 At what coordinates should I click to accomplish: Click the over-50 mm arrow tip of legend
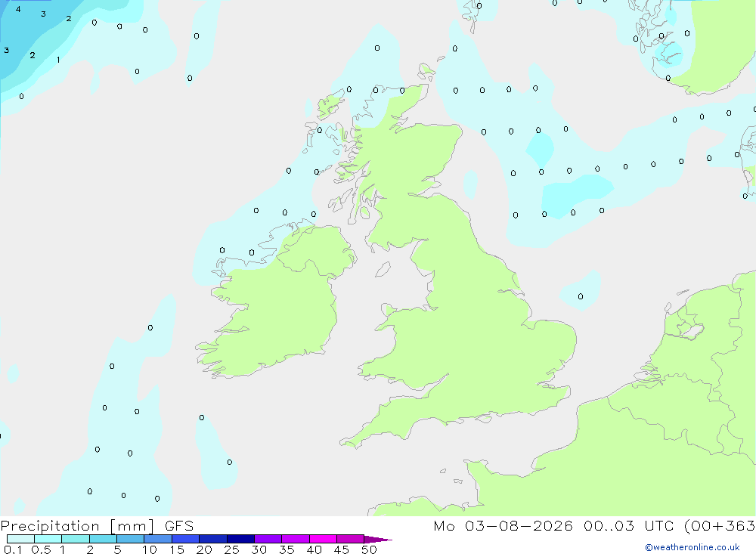377,540
